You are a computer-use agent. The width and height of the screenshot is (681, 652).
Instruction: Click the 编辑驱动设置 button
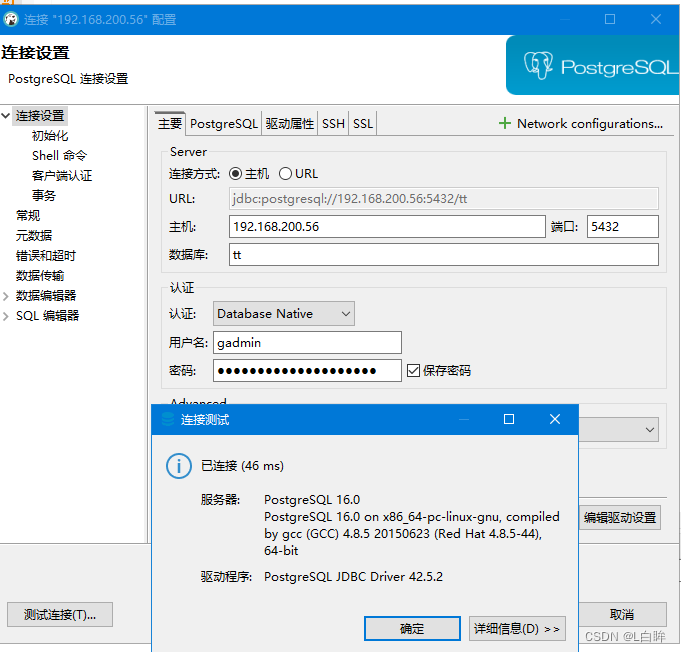[620, 517]
